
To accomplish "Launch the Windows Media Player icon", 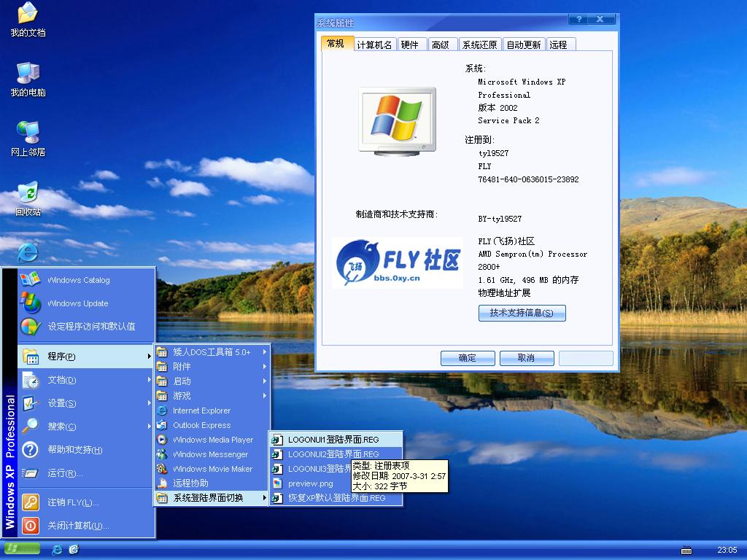I will click(x=163, y=440).
